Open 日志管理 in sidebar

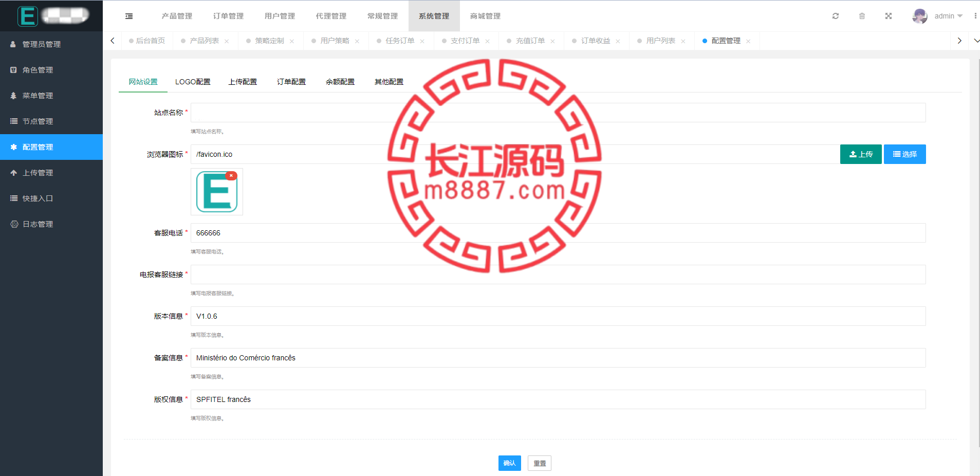coord(51,224)
